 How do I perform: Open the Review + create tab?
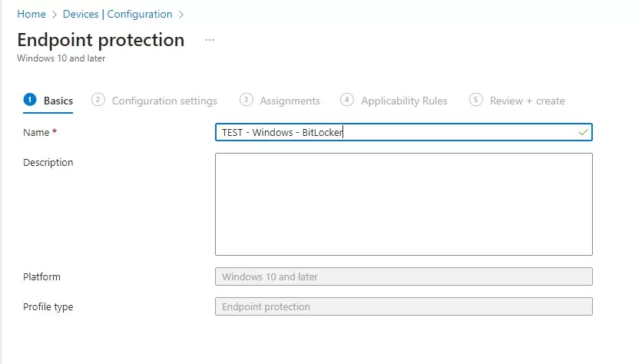point(528,101)
